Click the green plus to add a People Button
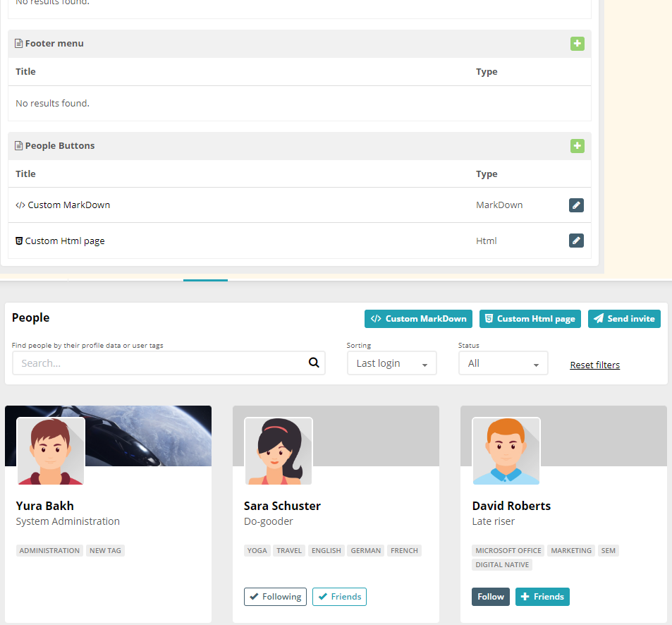Screen dimensions: 672x625 click(577, 146)
